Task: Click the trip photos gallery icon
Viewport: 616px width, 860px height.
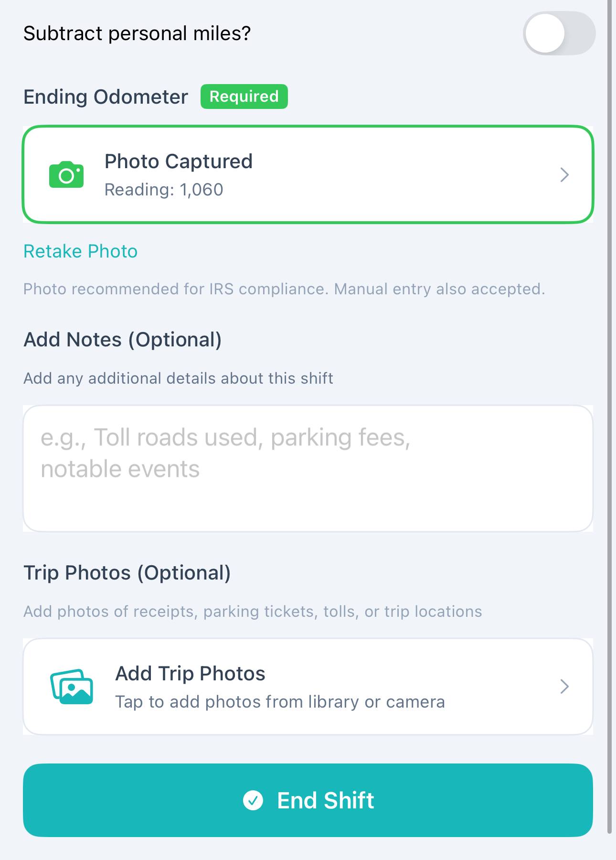Action: click(x=72, y=687)
